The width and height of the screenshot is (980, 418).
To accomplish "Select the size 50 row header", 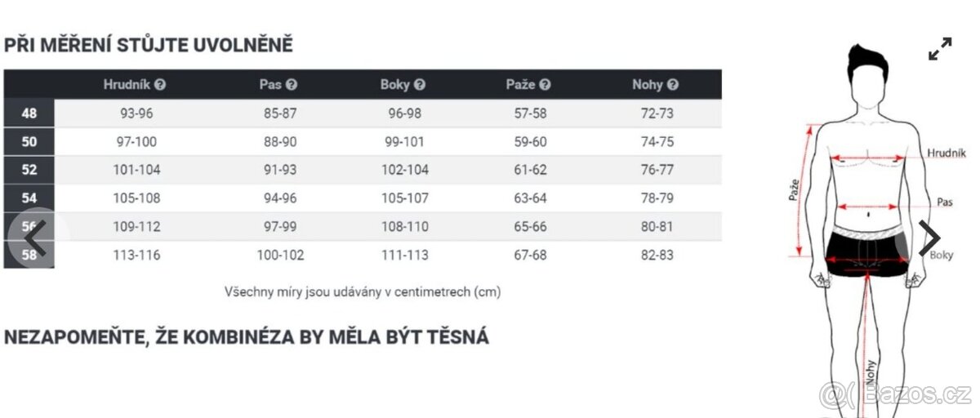I will [29, 142].
